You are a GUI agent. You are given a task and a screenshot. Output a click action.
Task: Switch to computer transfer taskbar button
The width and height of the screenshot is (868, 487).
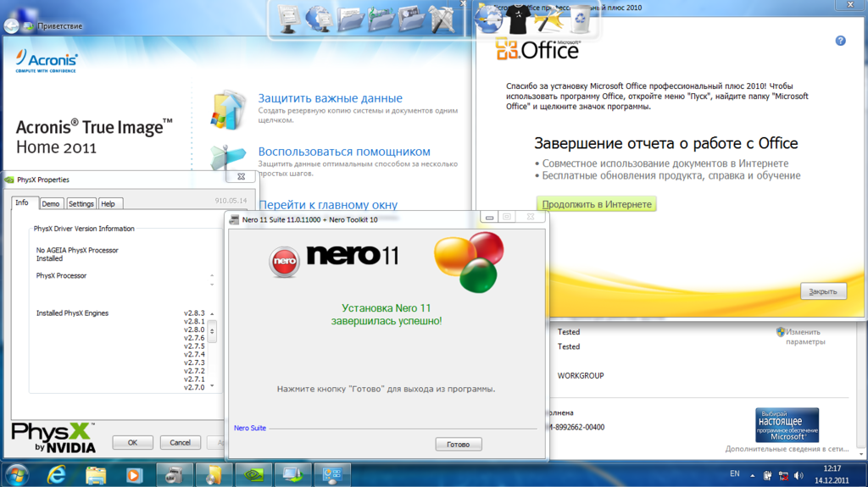pyautogui.click(x=292, y=475)
